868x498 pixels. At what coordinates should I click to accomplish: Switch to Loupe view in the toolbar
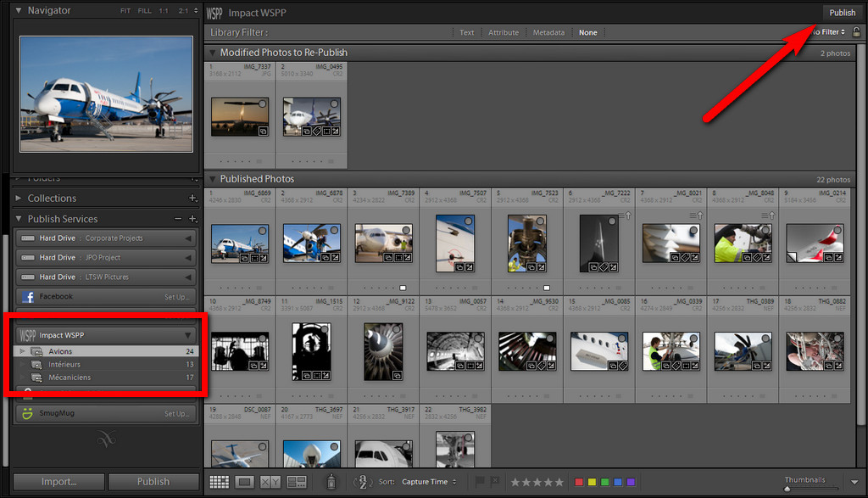pos(244,482)
